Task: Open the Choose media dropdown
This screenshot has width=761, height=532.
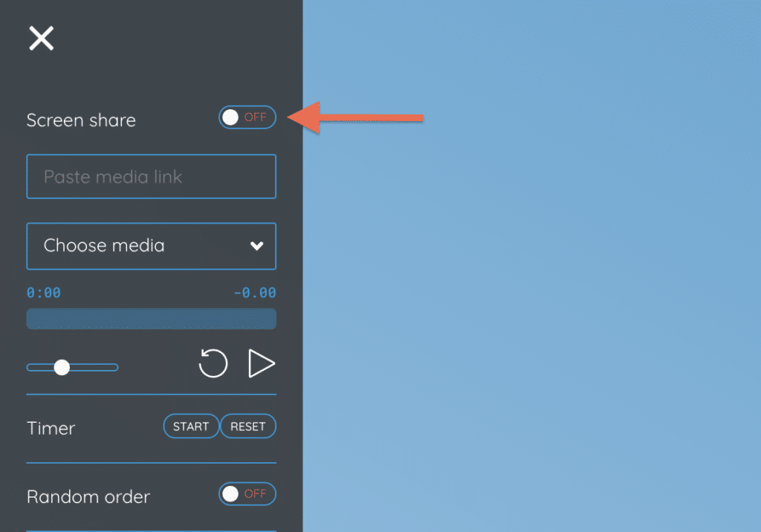Action: tap(152, 246)
